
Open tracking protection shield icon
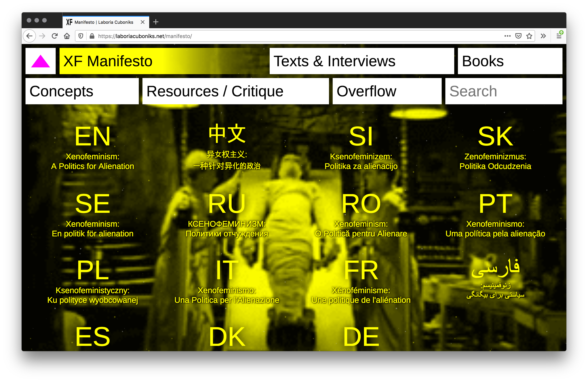pos(81,36)
